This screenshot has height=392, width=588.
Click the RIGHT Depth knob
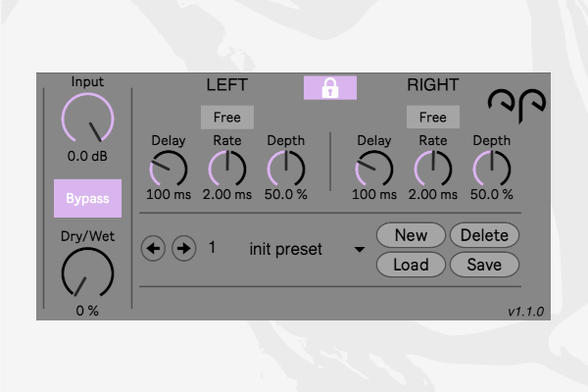coord(492,169)
